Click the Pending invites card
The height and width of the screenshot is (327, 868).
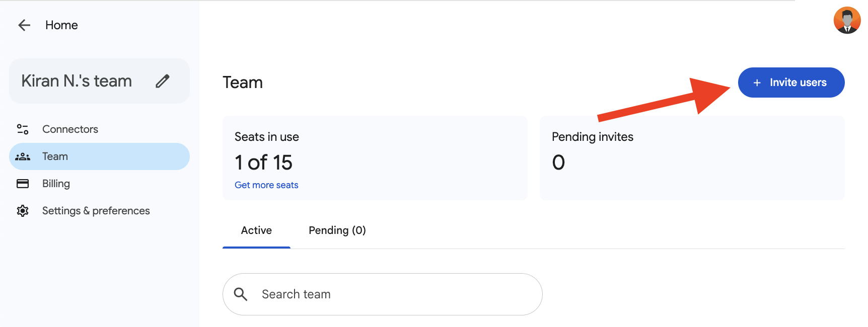[x=692, y=158]
